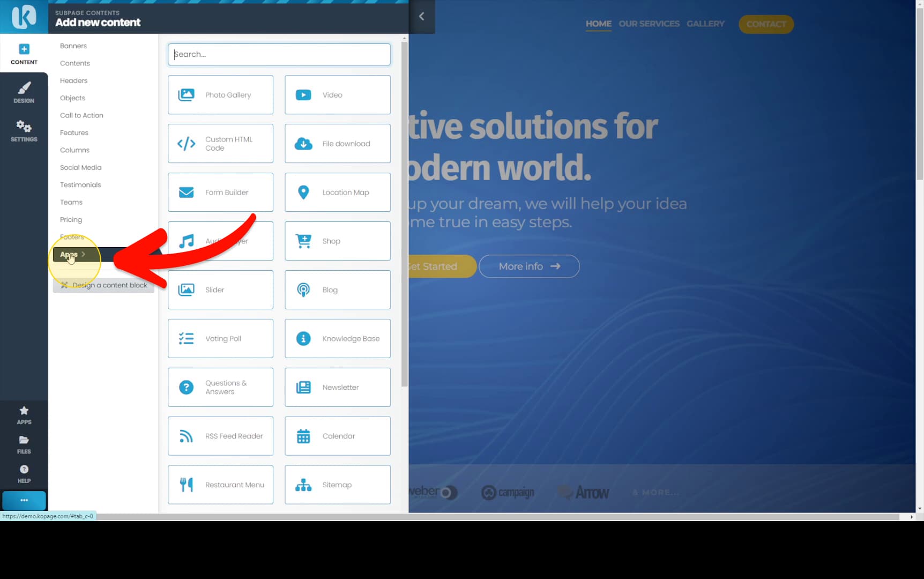Select the Teams category

click(x=71, y=203)
